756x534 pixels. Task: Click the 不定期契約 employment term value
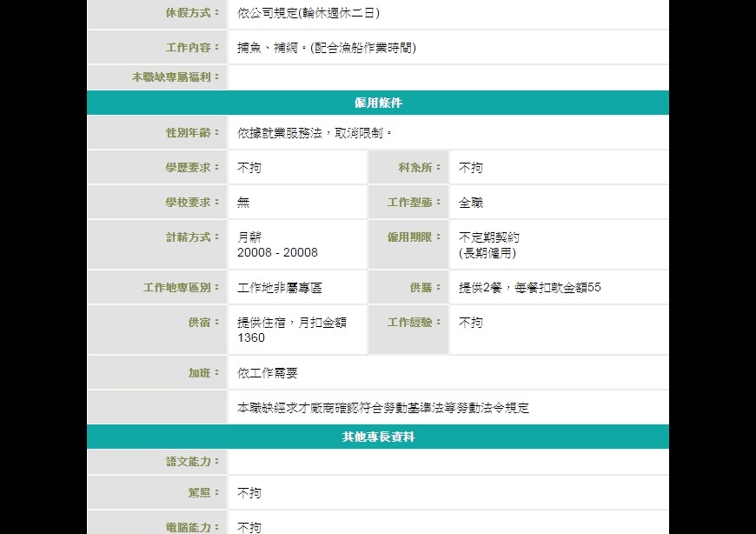tap(489, 237)
